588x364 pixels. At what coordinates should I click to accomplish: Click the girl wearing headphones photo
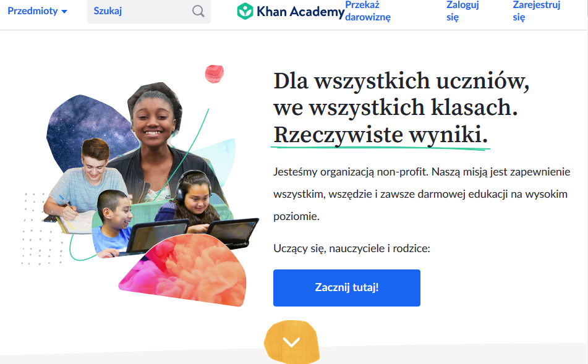tap(194, 197)
